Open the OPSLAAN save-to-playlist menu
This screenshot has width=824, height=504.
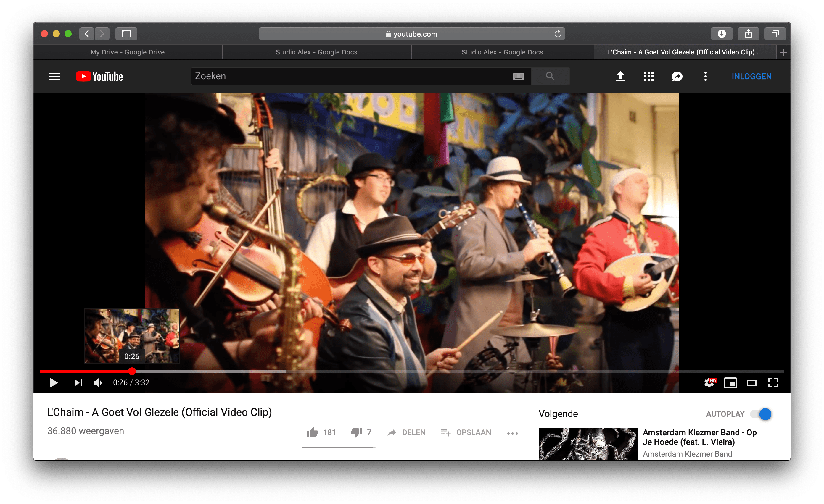tap(466, 432)
